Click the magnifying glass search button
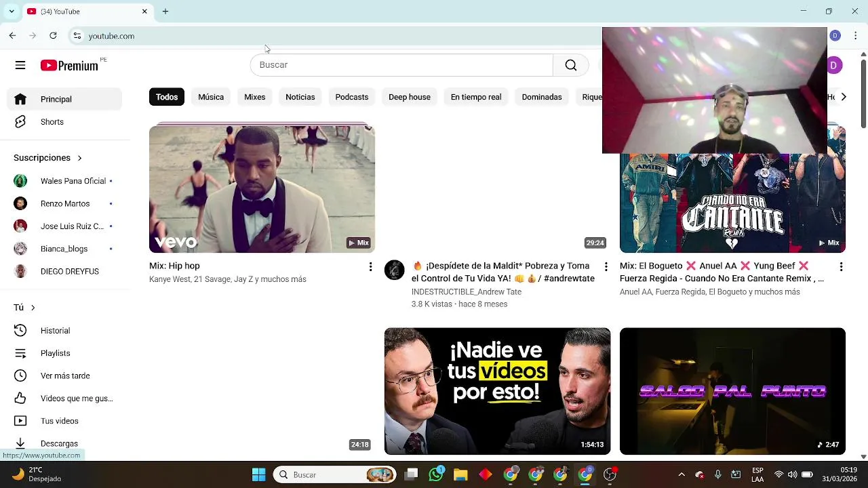The height and width of the screenshot is (488, 868). pos(571,65)
